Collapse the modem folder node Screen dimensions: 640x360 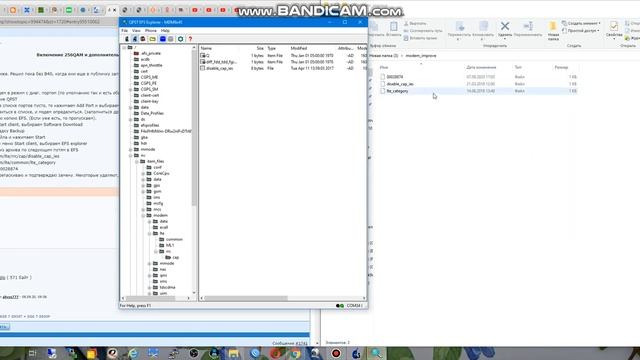point(143,216)
